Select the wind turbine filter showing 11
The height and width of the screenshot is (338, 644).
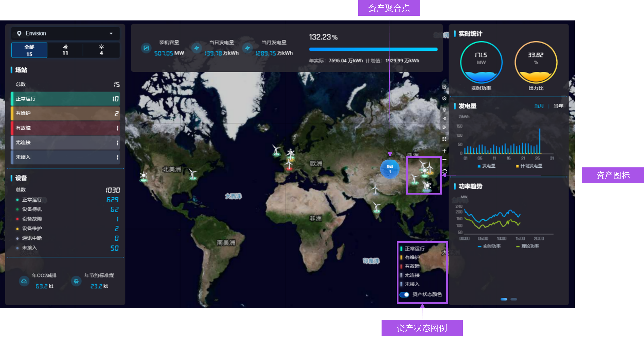coord(65,50)
